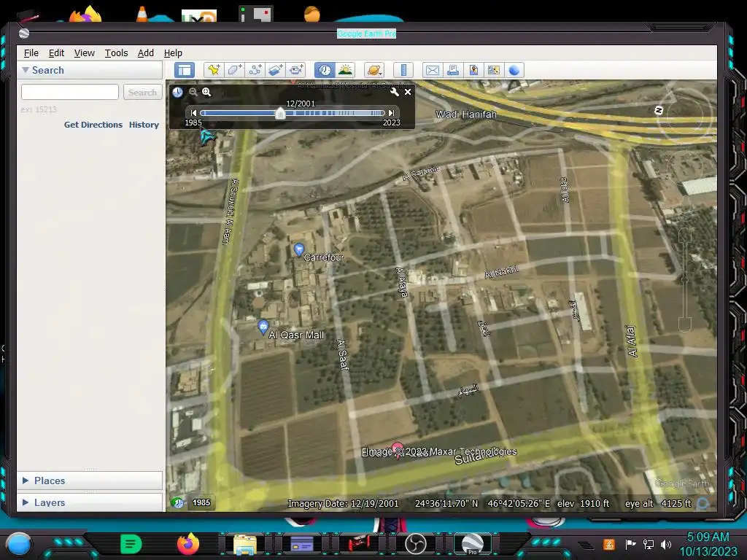Click the Al Qasr Mall placemark pin
Screen dimensions: 747x560
[263, 327]
